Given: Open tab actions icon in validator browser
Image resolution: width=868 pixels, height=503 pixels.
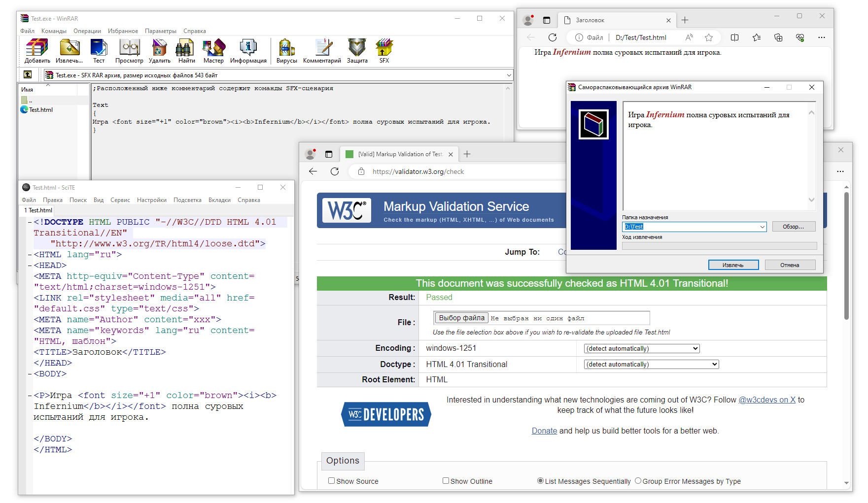Looking at the screenshot, I should coord(329,154).
